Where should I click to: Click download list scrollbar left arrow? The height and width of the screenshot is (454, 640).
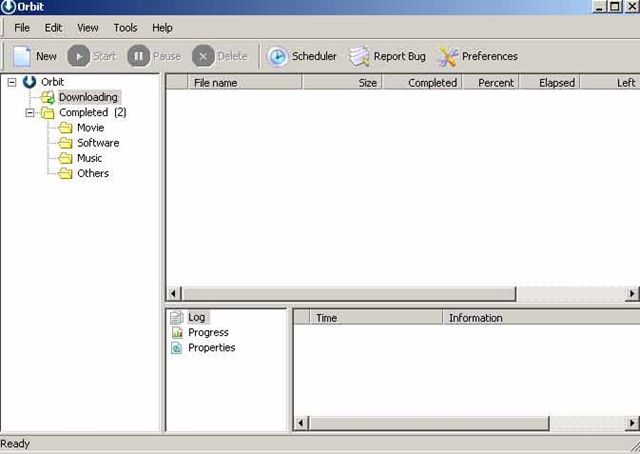click(174, 294)
